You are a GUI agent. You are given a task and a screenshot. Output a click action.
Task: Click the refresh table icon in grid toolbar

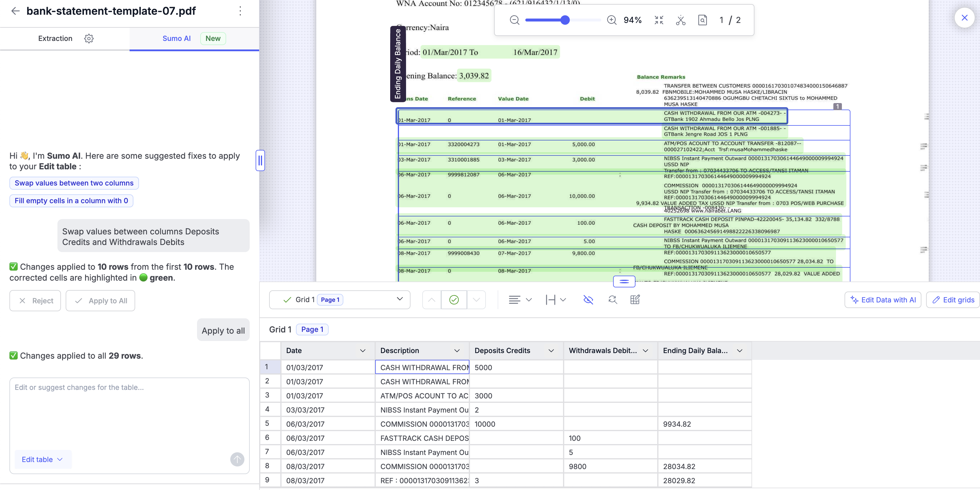(x=612, y=300)
